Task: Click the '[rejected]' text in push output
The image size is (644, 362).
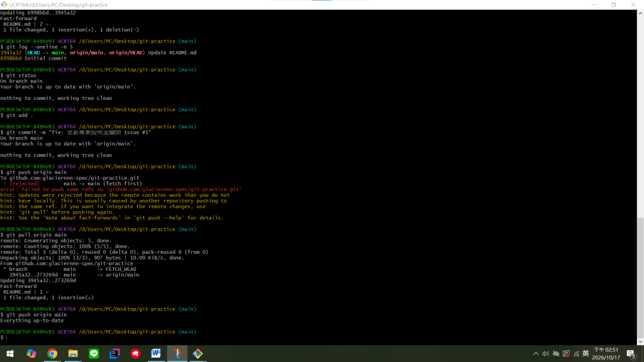Action: [x=25, y=184]
